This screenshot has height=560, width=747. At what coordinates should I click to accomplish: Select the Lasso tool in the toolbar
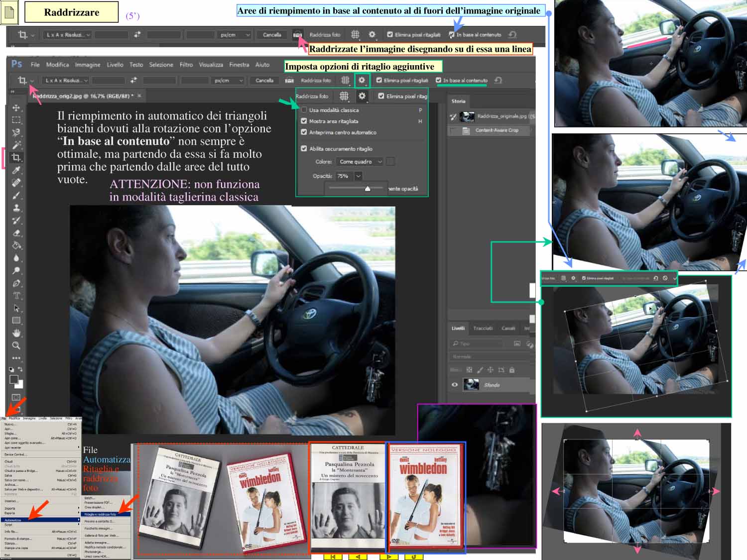click(x=16, y=132)
